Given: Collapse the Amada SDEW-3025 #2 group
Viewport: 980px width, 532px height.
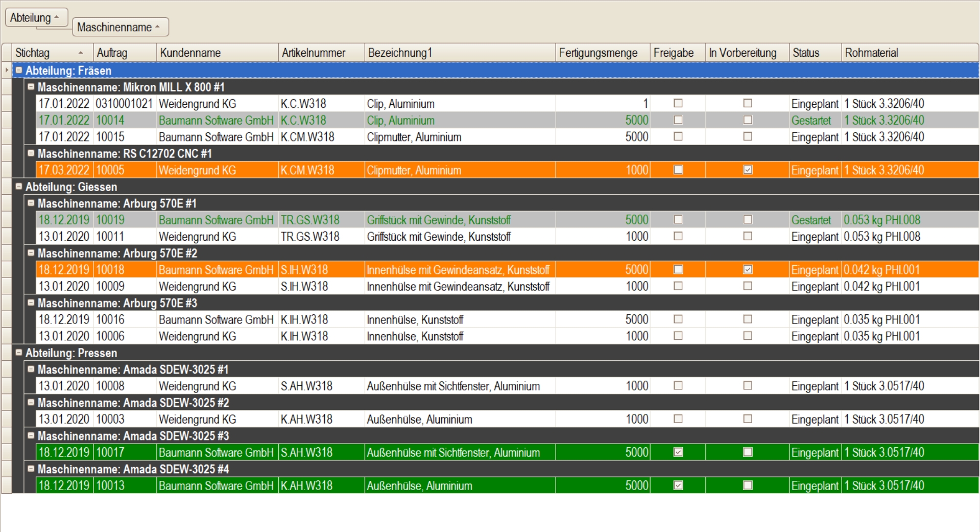Looking at the screenshot, I should coord(31,402).
